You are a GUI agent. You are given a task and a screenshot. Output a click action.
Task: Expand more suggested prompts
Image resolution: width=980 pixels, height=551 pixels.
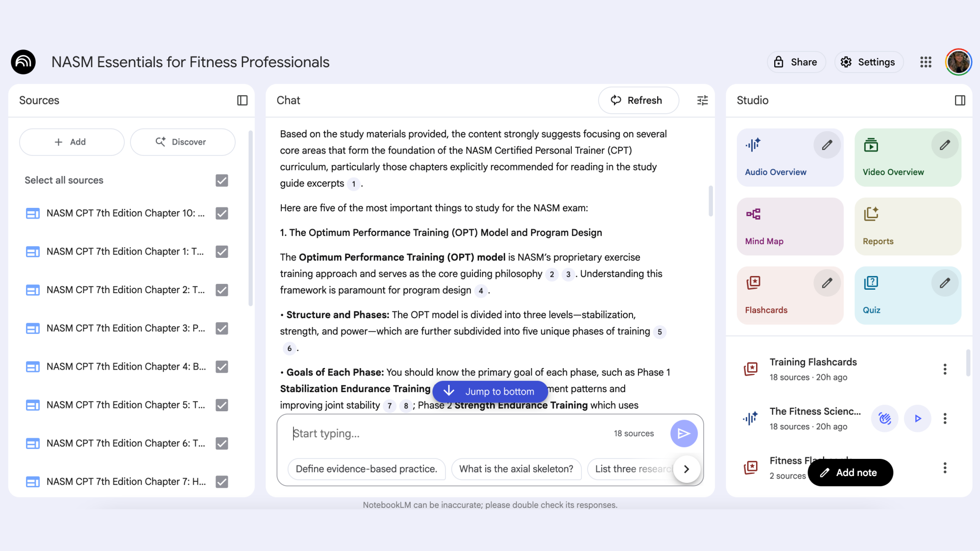[x=686, y=469]
